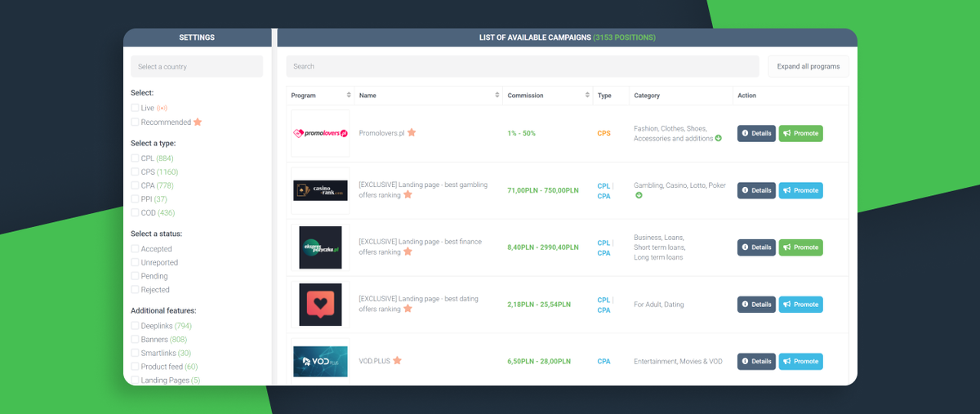Viewport: 980px width, 414px height.
Task: Tick the Pending status checkbox
Action: 135,276
